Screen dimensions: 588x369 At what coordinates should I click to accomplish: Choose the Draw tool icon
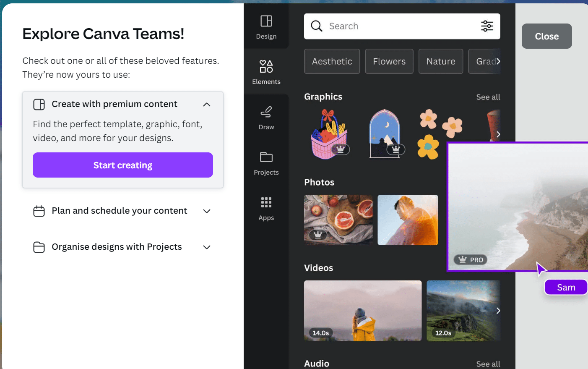[266, 112]
